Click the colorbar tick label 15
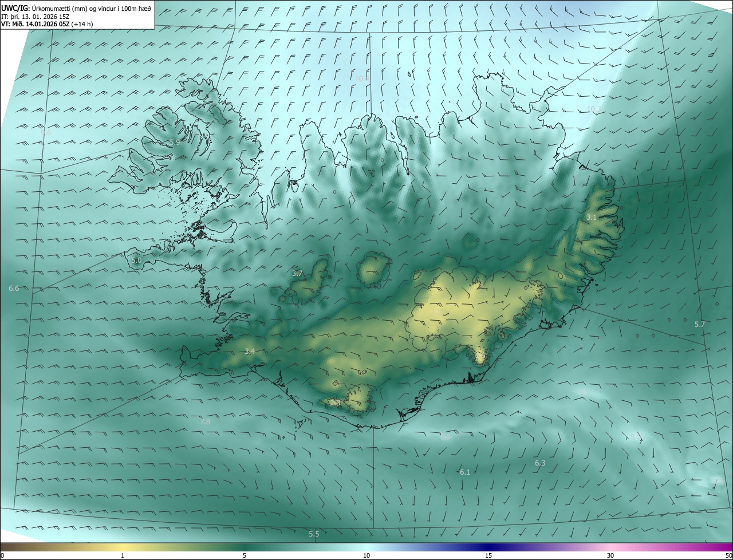This screenshot has width=733, height=560. [488, 555]
